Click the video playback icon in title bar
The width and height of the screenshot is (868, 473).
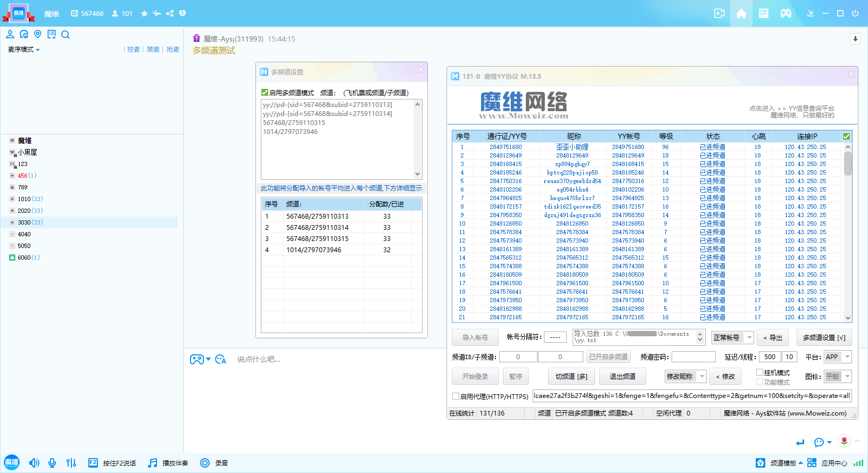pos(720,13)
